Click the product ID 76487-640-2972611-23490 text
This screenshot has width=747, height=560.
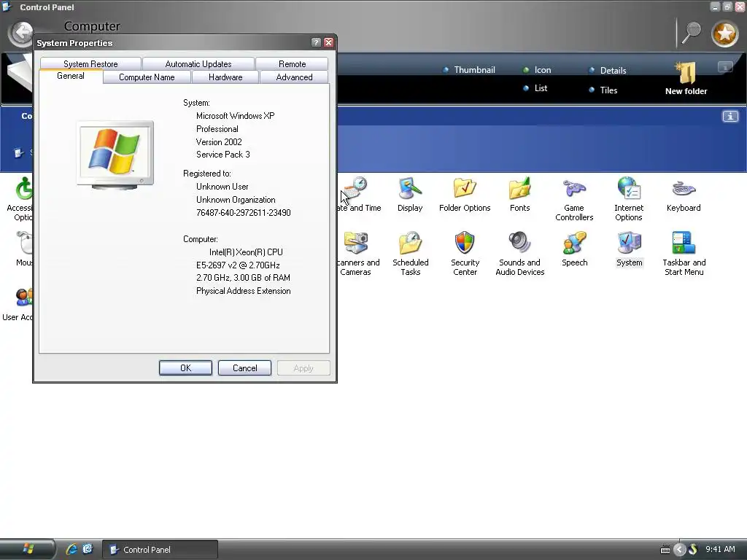pos(244,213)
